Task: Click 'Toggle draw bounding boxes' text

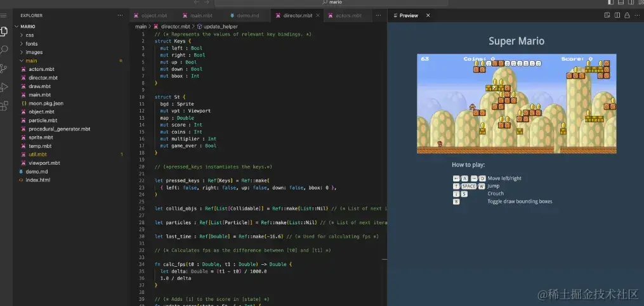Action: pos(520,201)
